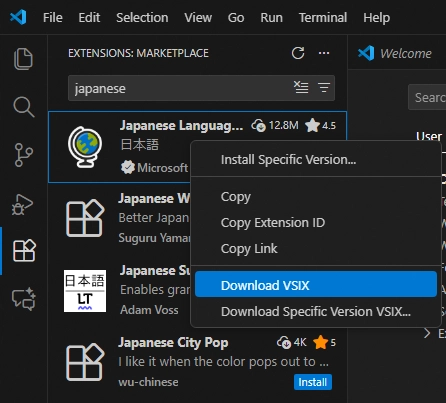446x403 pixels.
Task: Choose Download Specific Version VSIX
Action: tap(316, 312)
